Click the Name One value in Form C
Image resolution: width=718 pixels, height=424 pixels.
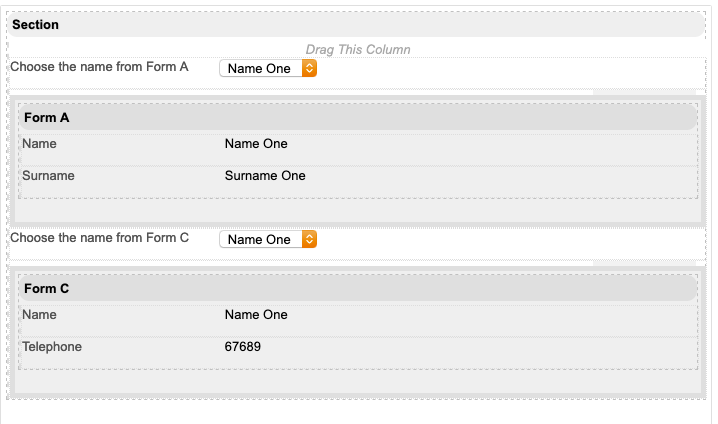(x=256, y=315)
